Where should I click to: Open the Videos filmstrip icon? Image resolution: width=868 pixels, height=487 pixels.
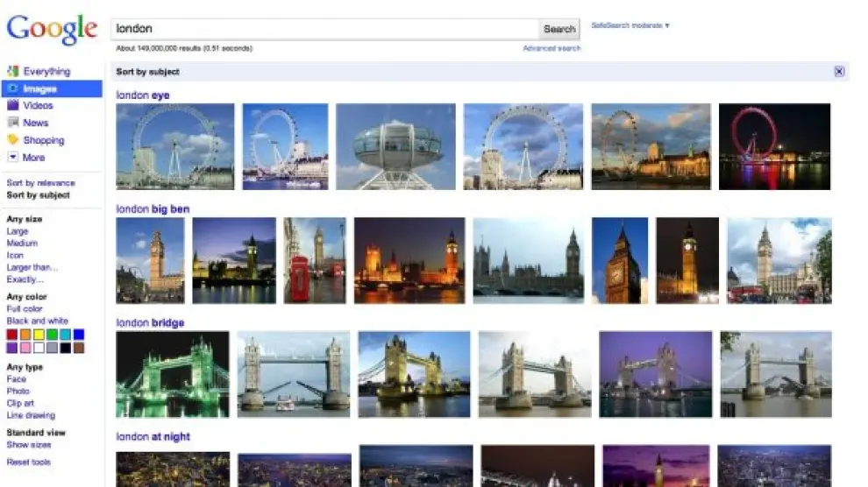pyautogui.click(x=12, y=106)
